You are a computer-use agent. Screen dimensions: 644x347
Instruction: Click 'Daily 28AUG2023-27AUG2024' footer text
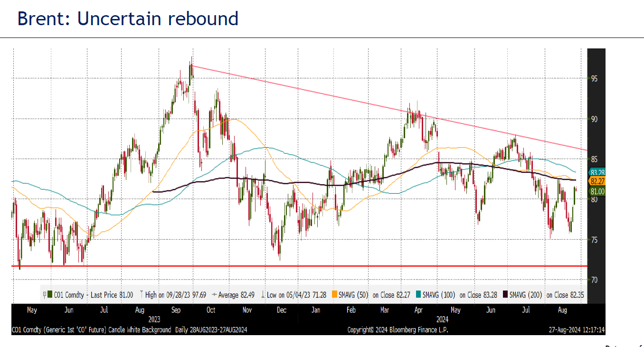click(x=210, y=329)
